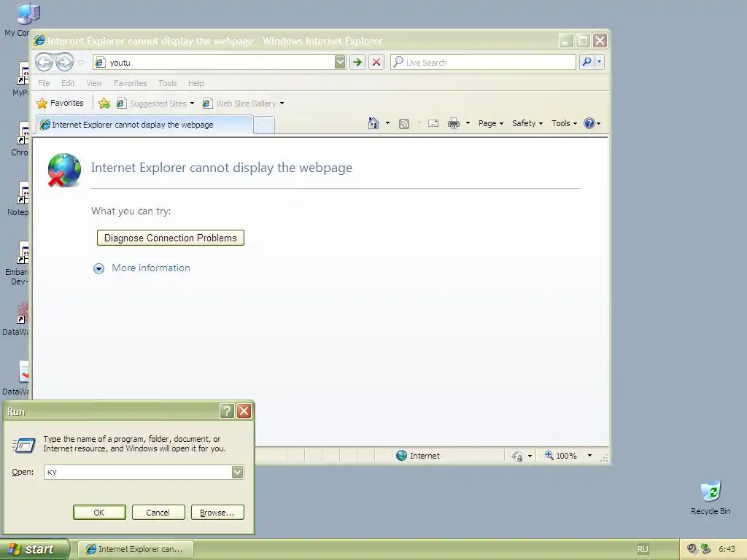Open the Edit menu
The image size is (747, 560).
[x=68, y=83]
